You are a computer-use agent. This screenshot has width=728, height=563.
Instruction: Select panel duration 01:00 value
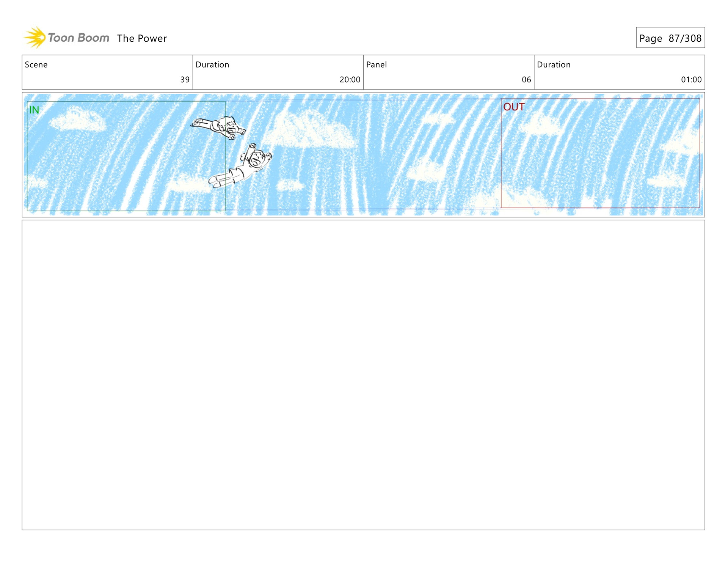tap(691, 80)
